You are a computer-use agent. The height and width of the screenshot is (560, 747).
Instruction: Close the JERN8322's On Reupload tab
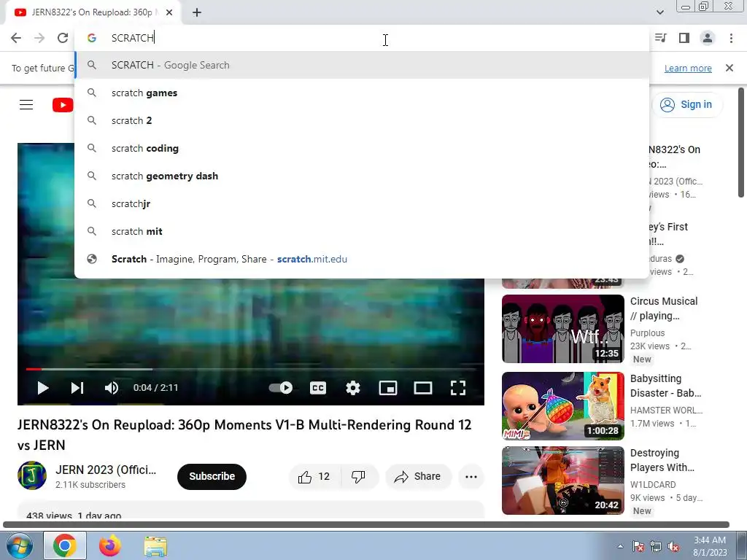point(169,13)
